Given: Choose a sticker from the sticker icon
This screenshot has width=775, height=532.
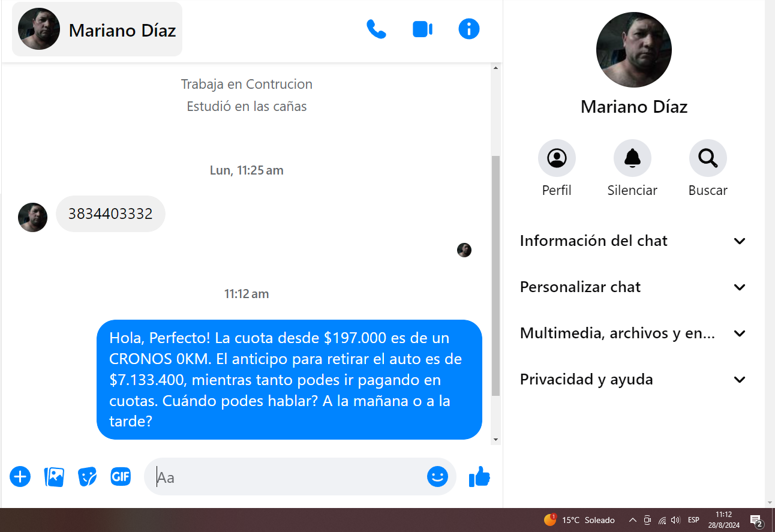Looking at the screenshot, I should (x=88, y=477).
